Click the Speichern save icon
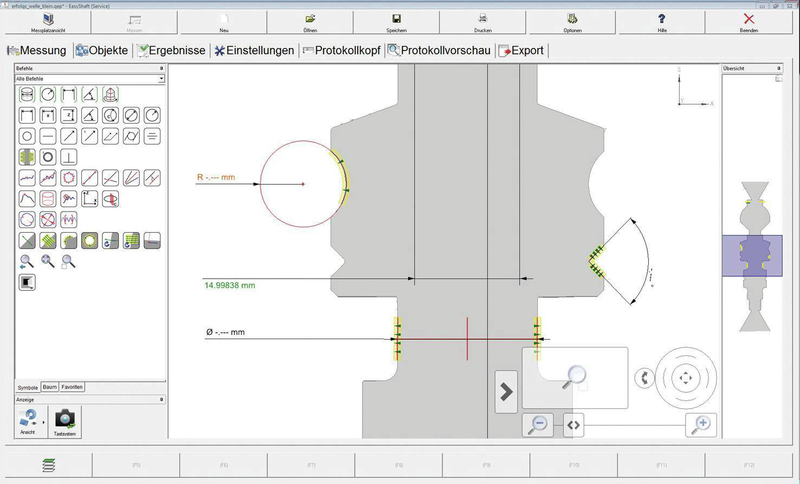Screen dimensions: 800x484 coord(397,22)
